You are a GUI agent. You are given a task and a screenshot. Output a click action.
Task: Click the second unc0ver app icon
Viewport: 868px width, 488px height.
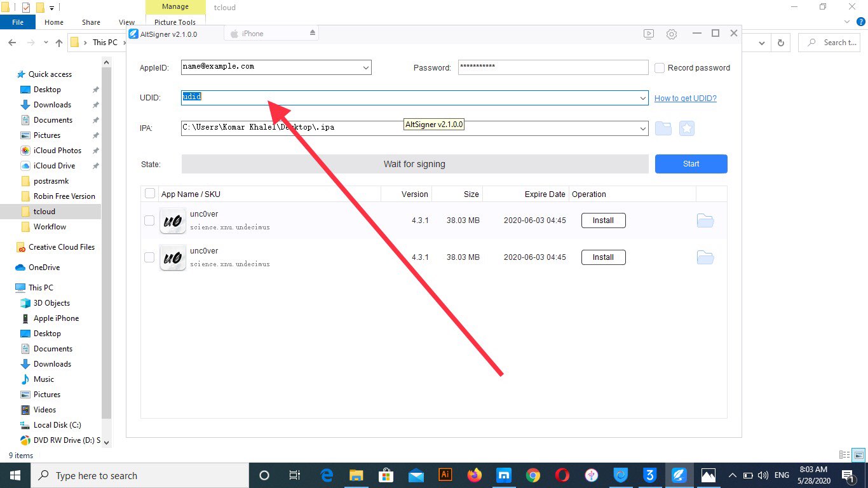pos(173,257)
